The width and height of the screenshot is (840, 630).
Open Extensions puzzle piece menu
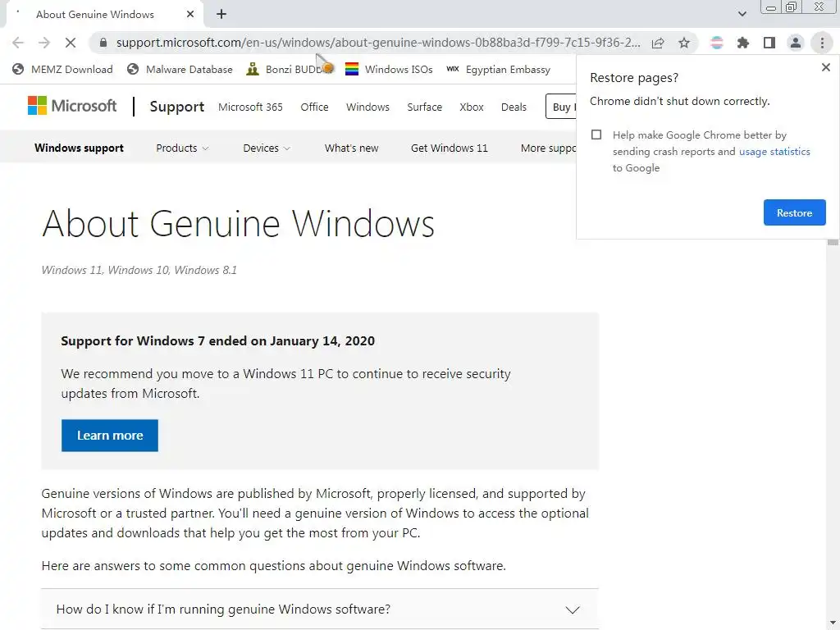click(743, 43)
